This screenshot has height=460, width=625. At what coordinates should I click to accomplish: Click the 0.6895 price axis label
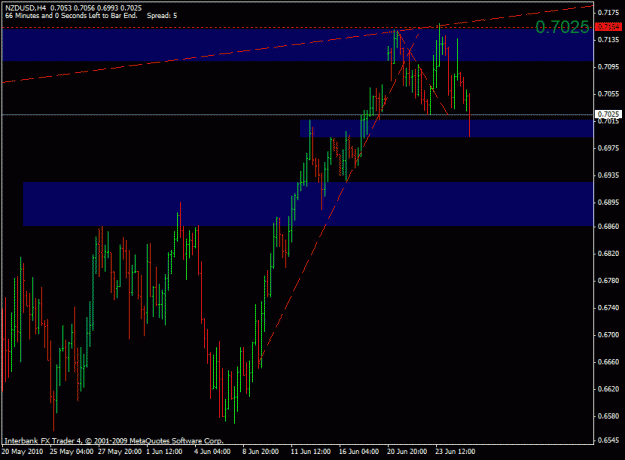point(608,202)
